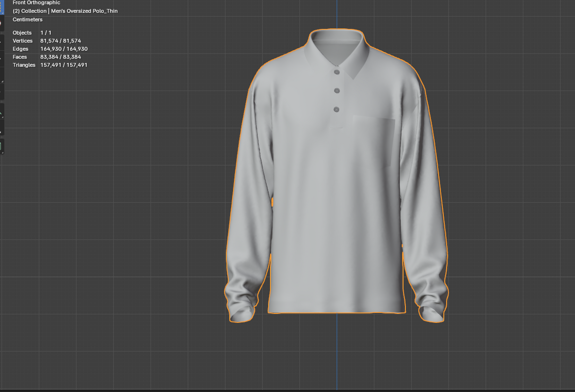Click the "Centimeters" unit label
575x392 pixels.
[x=28, y=20]
